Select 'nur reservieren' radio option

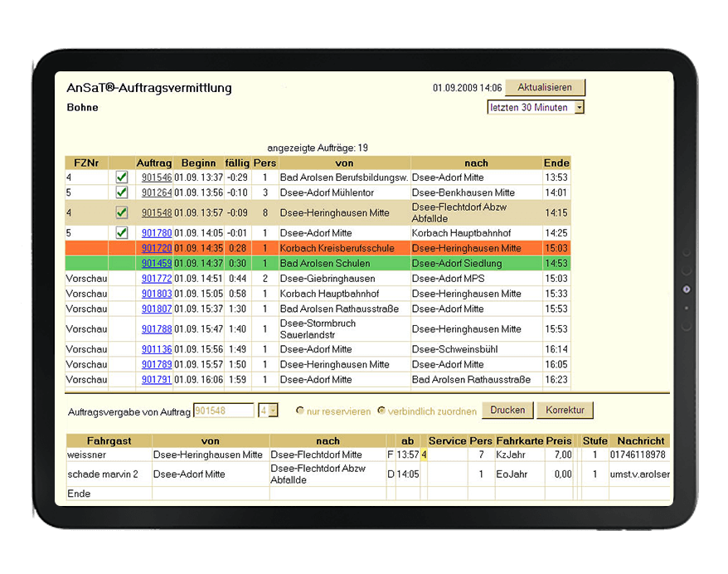click(x=300, y=411)
